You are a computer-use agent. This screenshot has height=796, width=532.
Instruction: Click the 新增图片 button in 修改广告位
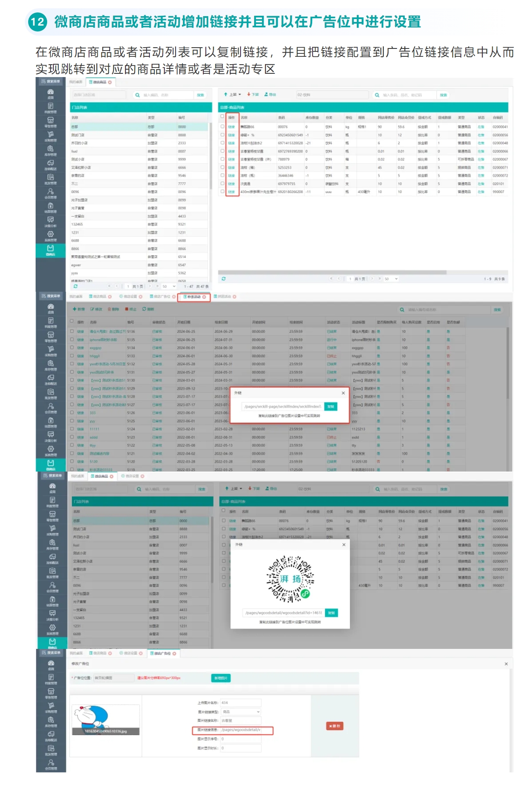click(221, 678)
